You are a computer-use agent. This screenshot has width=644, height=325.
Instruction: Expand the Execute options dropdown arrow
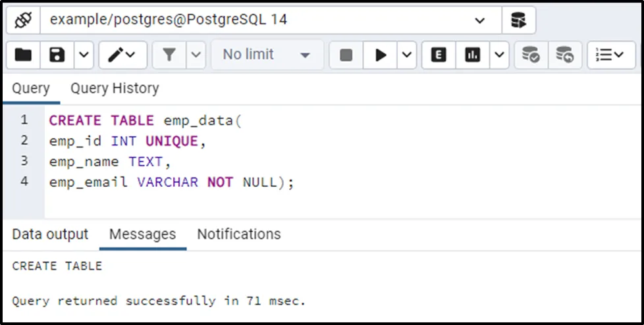click(406, 55)
